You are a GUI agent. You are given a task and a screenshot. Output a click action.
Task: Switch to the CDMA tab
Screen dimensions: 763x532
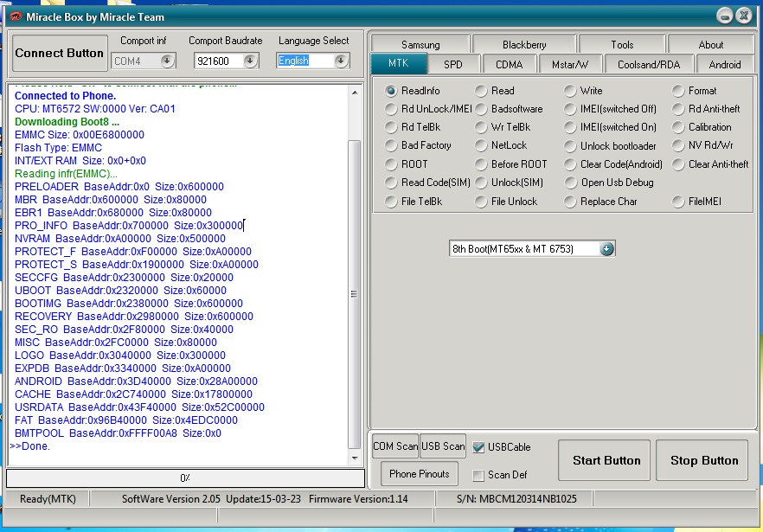(x=509, y=64)
